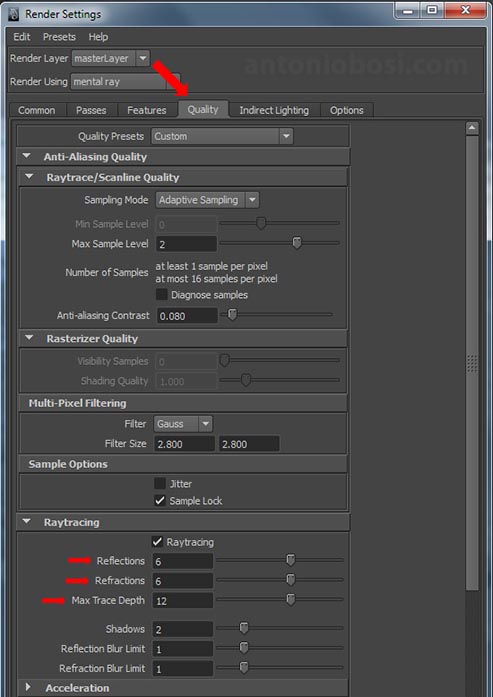Open the Filter Gauss dropdown
This screenshot has width=493, height=697.
183,424
